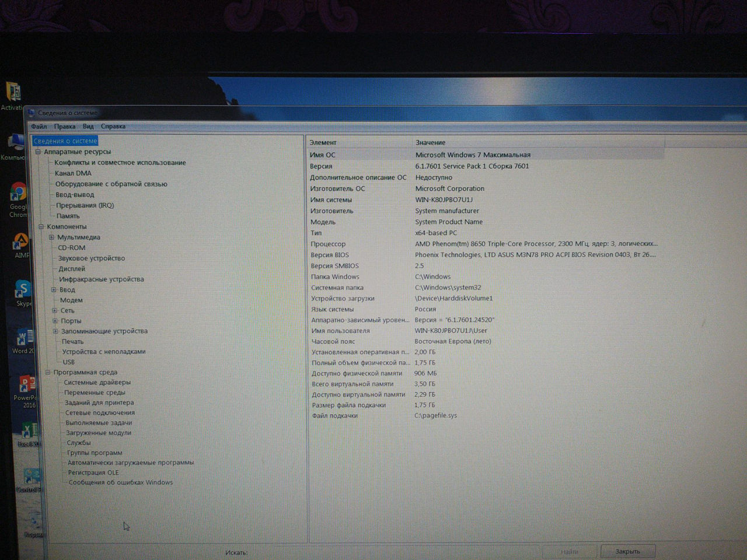Select the Печать tree item
Viewport: 747px width, 560px height.
pyautogui.click(x=73, y=342)
